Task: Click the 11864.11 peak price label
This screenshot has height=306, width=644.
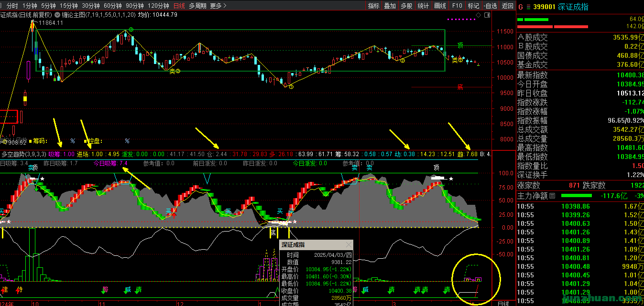Action: tap(51, 23)
